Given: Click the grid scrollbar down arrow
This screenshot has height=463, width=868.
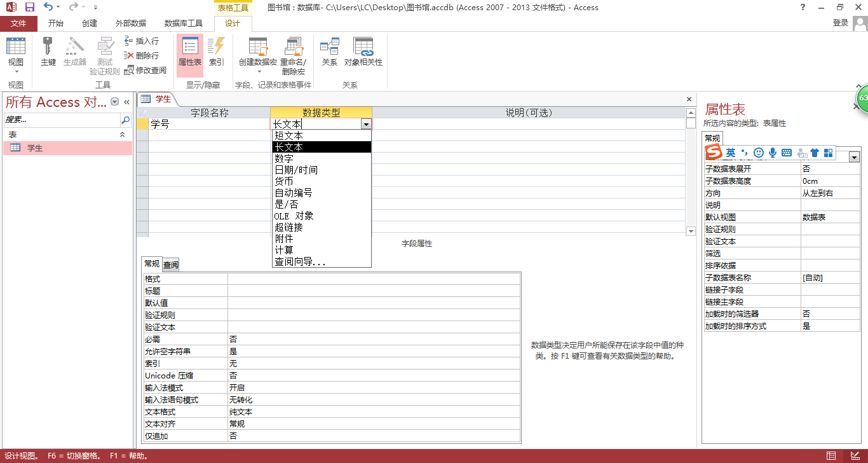Looking at the screenshot, I should (x=691, y=231).
